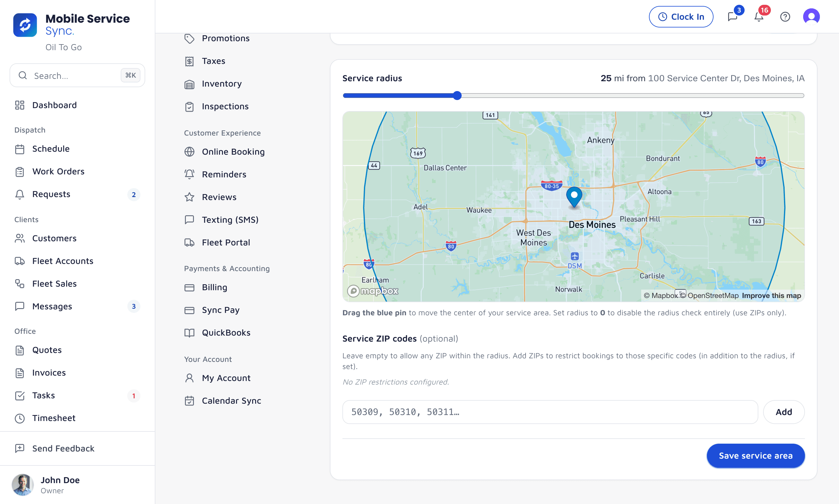Screen dimensions: 839x504
Task: Click the QuickBooks book icon
Action: [189, 333]
